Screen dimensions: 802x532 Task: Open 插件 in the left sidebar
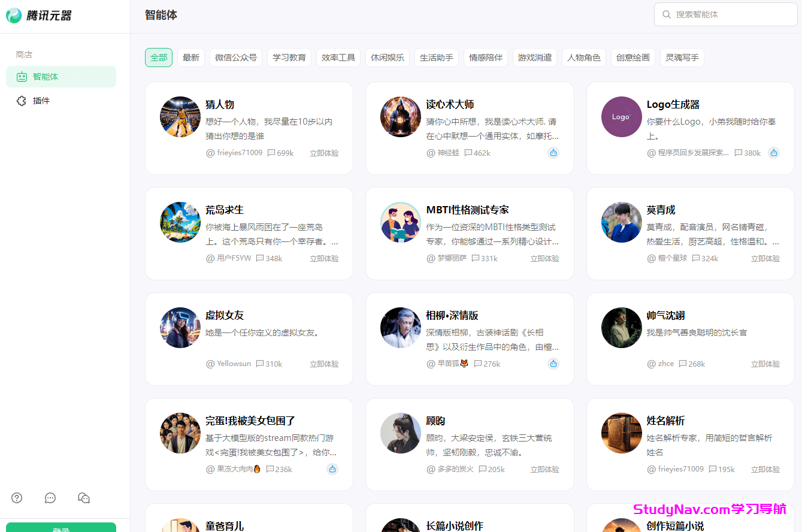[41, 101]
